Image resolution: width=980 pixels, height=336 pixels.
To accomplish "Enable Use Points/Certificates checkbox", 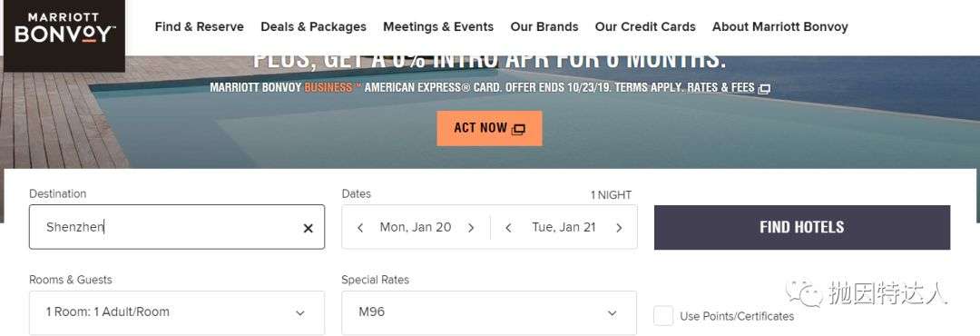I will [663, 315].
